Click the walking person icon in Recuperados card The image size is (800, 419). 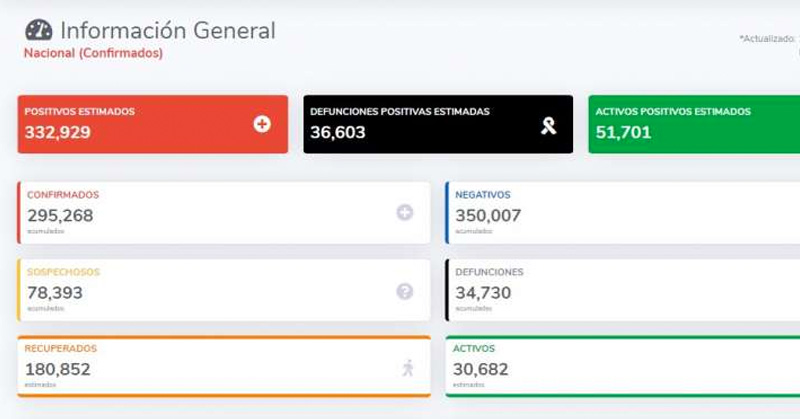pyautogui.click(x=408, y=368)
